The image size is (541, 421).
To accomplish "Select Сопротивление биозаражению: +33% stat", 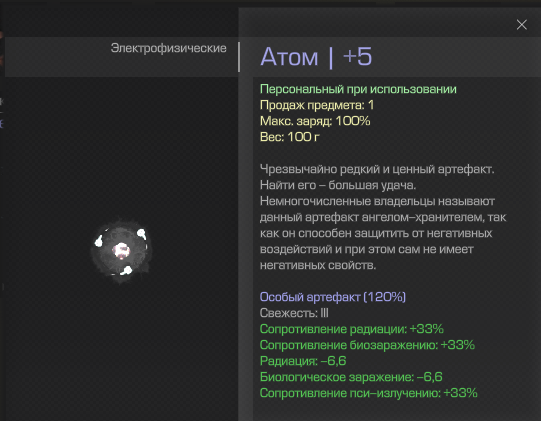I will coord(367,345).
